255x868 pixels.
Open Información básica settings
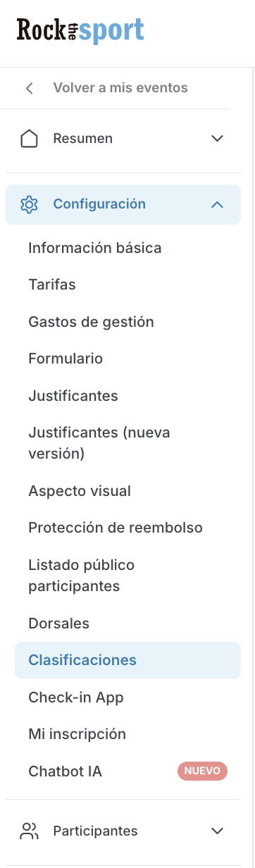pos(95,248)
